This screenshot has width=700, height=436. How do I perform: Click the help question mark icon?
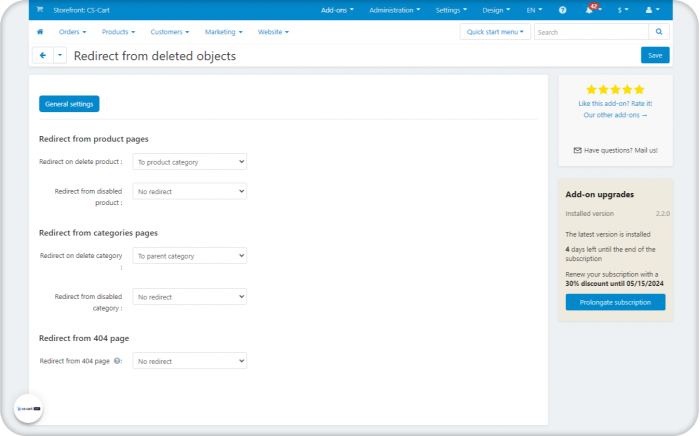[562, 10]
